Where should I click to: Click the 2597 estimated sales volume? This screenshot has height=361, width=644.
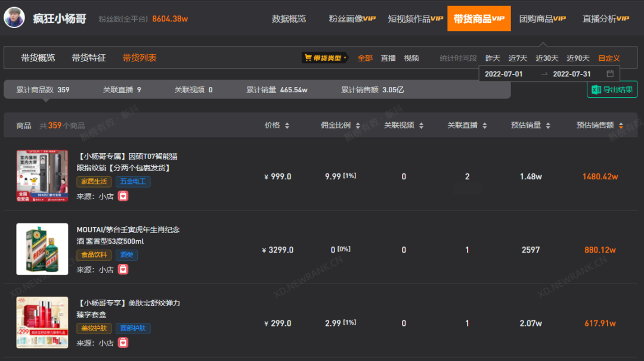click(x=531, y=250)
